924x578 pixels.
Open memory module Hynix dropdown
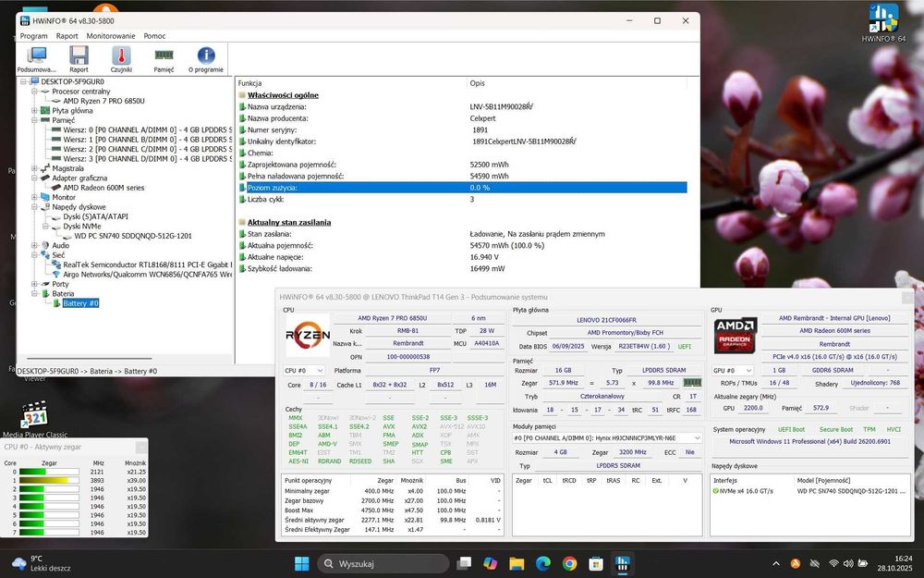pyautogui.click(x=607, y=438)
